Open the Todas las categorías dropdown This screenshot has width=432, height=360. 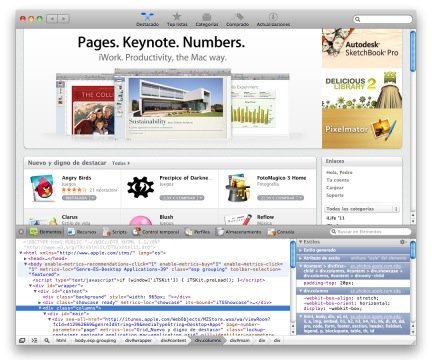point(362,209)
